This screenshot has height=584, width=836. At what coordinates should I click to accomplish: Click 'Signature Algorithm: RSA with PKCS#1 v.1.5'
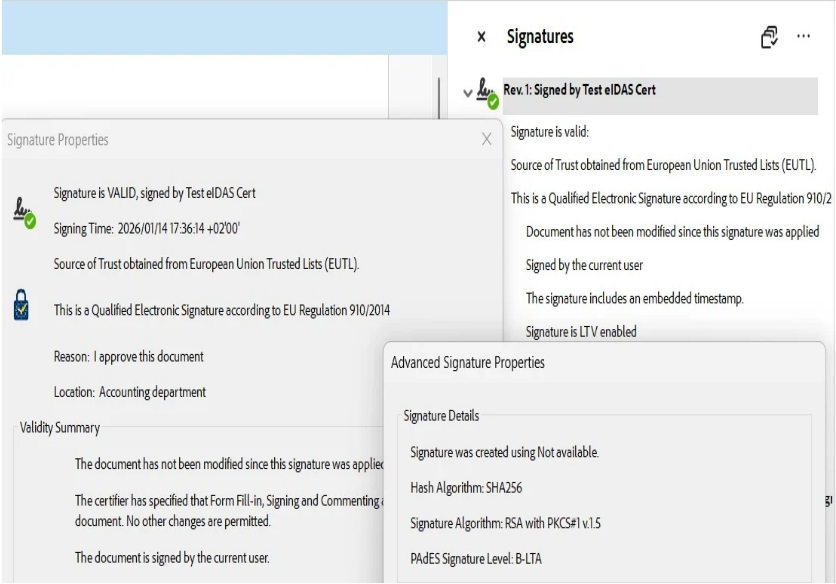(x=505, y=523)
